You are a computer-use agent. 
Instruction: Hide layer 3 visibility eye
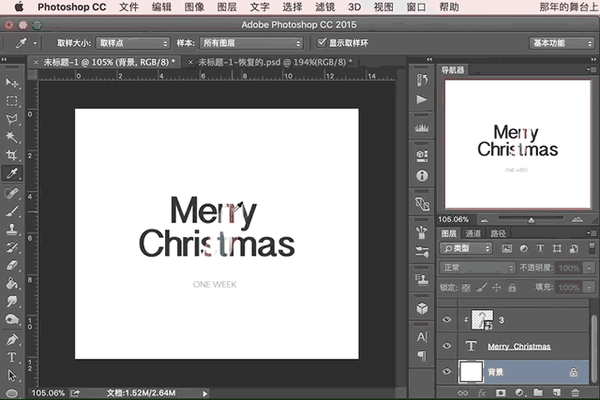(x=447, y=320)
